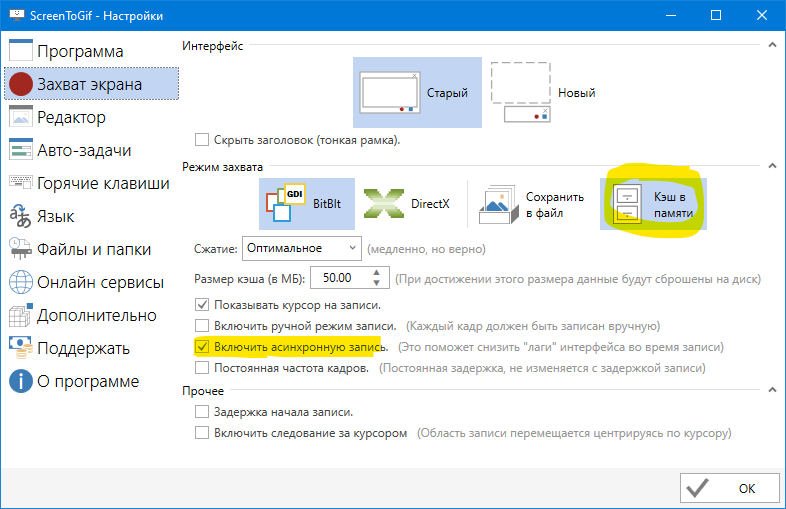Viewport: 786px width, 509px height.
Task: Switch to the Язык section
Action: click(91, 216)
